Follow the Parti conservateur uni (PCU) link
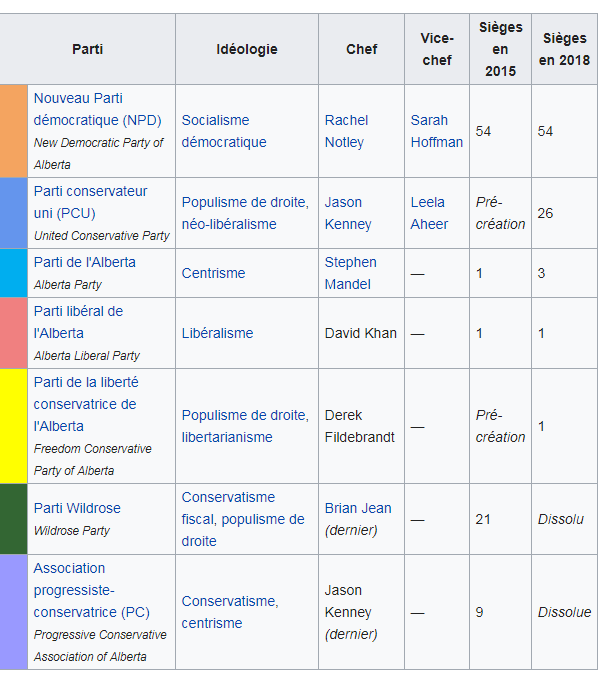 [x=91, y=202]
